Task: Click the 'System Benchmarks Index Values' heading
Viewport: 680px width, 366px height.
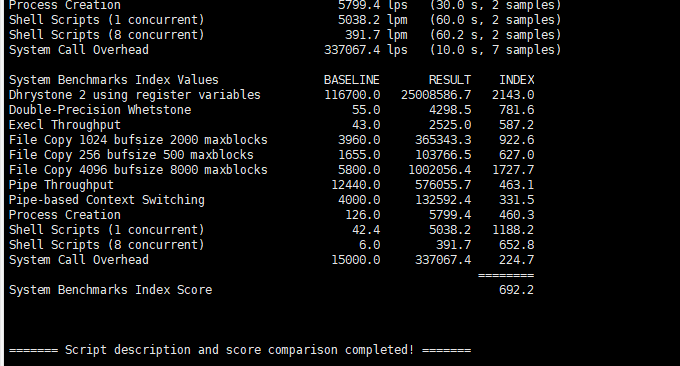Action: point(114,80)
